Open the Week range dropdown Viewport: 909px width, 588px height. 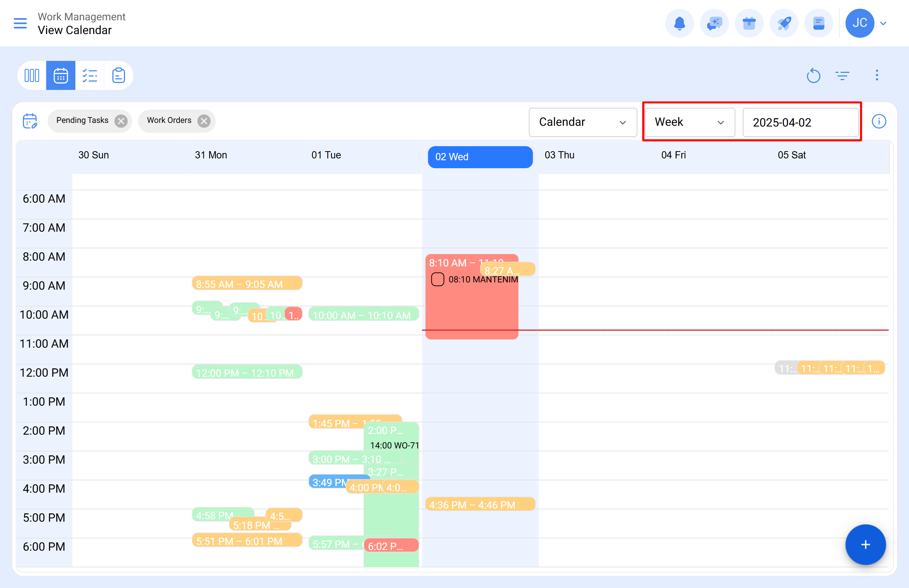click(689, 122)
